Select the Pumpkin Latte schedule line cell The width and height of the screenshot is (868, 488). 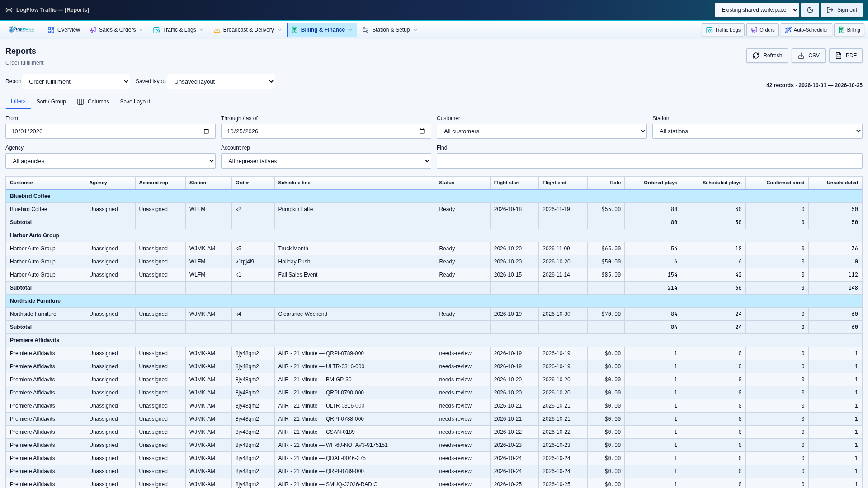[x=355, y=209]
